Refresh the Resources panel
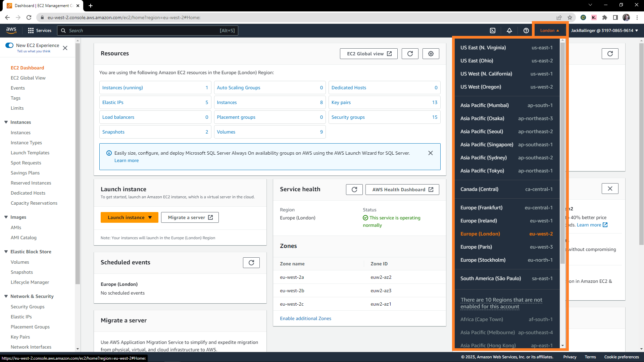Screen dimensions: 644x362 pos(410,53)
